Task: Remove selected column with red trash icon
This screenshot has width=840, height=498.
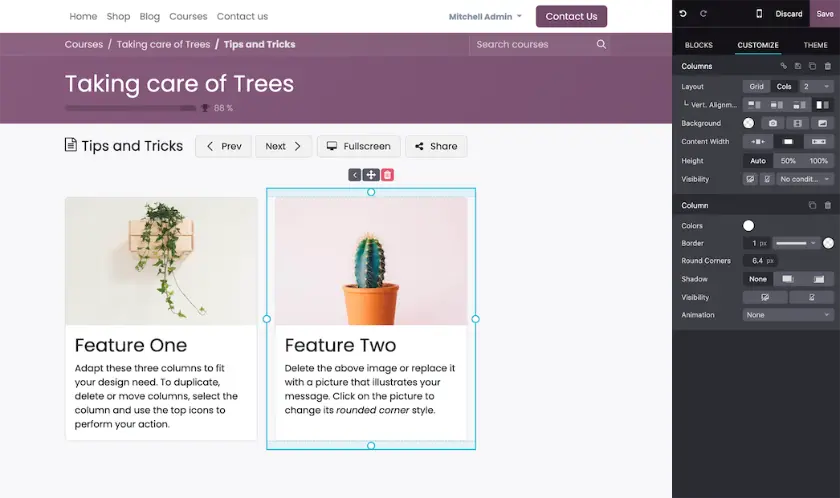Action: tap(387, 175)
